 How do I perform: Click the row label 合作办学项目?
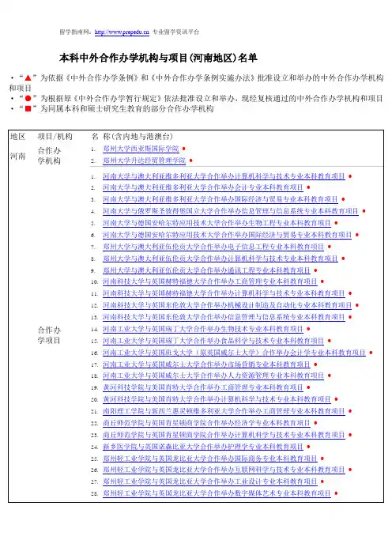[49, 335]
